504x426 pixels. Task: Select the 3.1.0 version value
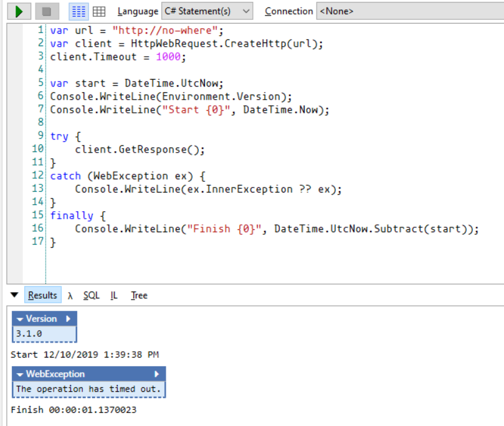point(29,334)
